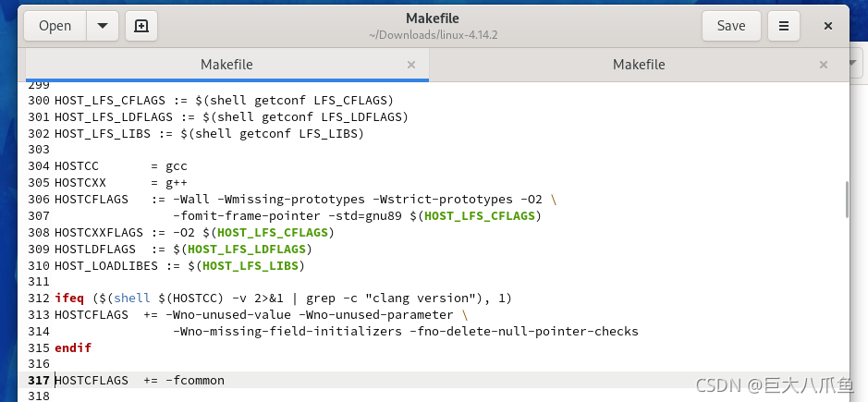Click the red 'ifeq' keyword
The width and height of the screenshot is (868, 402).
pyautogui.click(x=69, y=298)
